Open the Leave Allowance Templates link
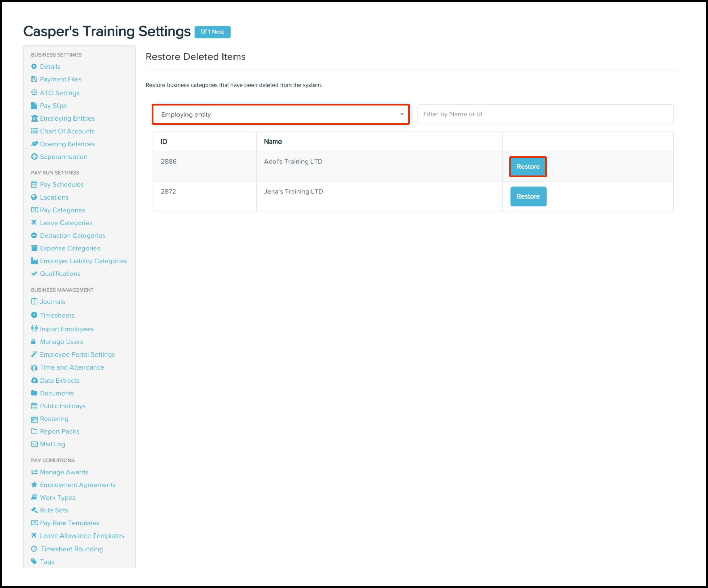708x588 pixels. (82, 535)
